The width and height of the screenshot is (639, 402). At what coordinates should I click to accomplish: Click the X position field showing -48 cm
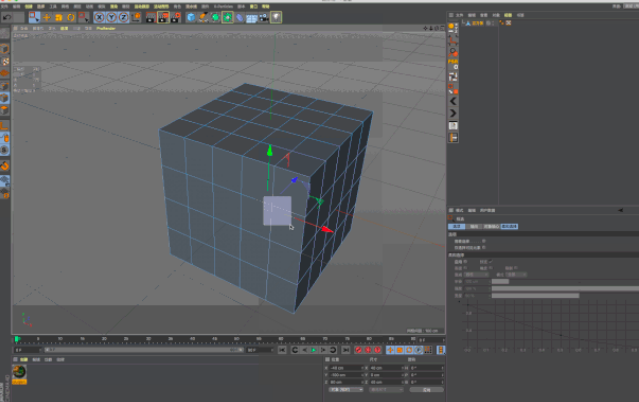click(x=346, y=368)
